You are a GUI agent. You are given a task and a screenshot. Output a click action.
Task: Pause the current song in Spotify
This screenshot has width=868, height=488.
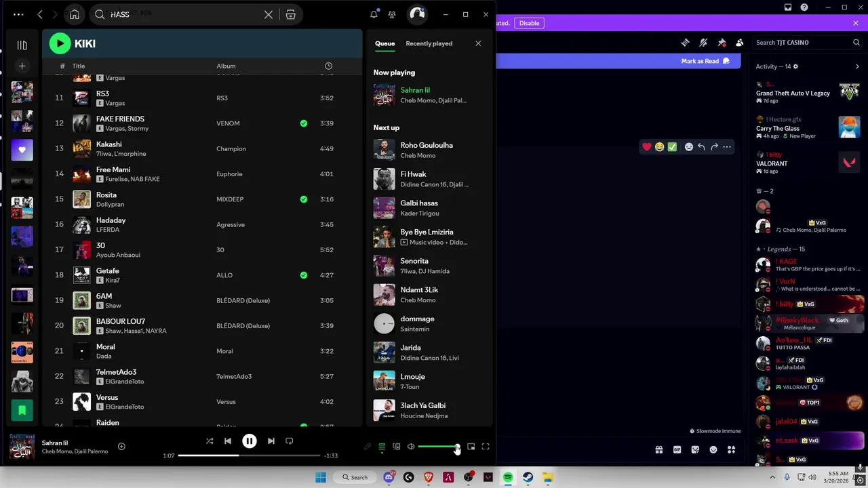[x=249, y=441]
